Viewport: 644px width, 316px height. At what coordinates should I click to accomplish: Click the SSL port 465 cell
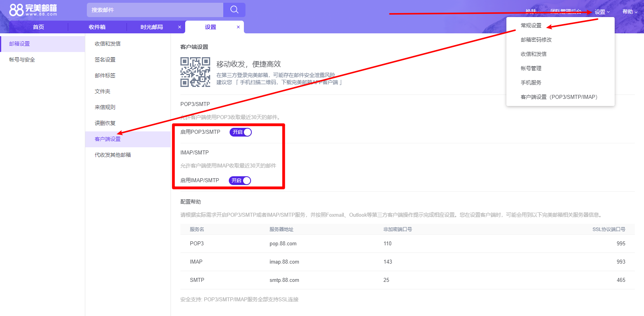coord(621,280)
